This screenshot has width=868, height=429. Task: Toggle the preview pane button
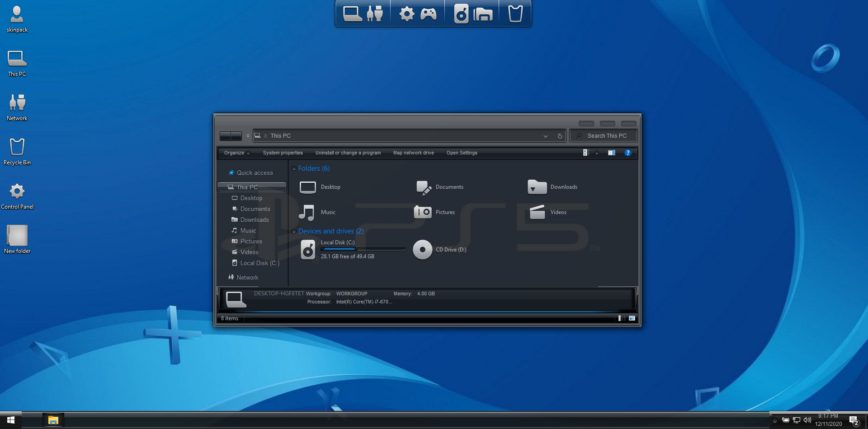tap(611, 153)
